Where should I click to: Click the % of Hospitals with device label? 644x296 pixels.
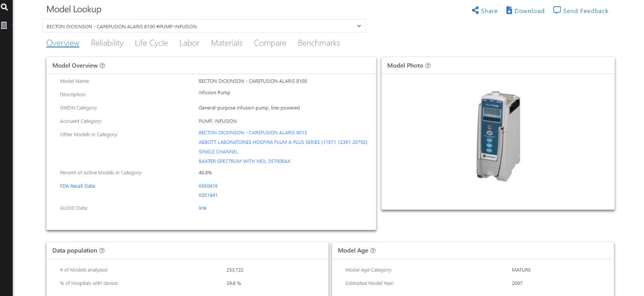[89, 284]
